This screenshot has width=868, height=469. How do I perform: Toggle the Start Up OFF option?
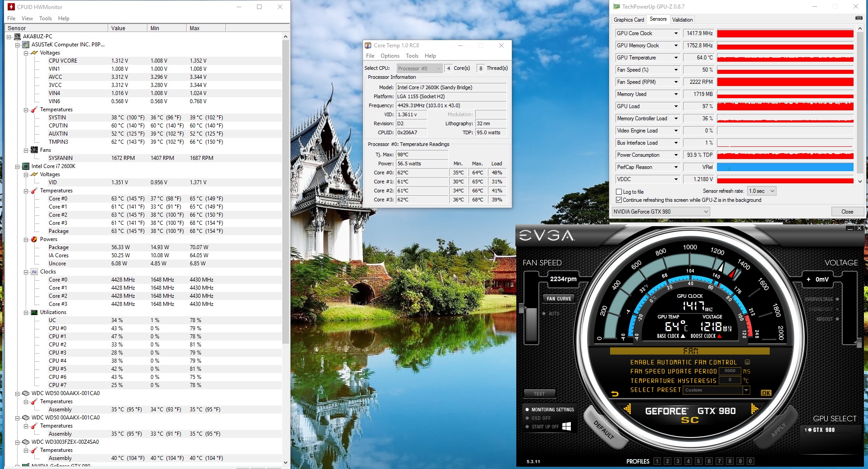pyautogui.click(x=542, y=427)
